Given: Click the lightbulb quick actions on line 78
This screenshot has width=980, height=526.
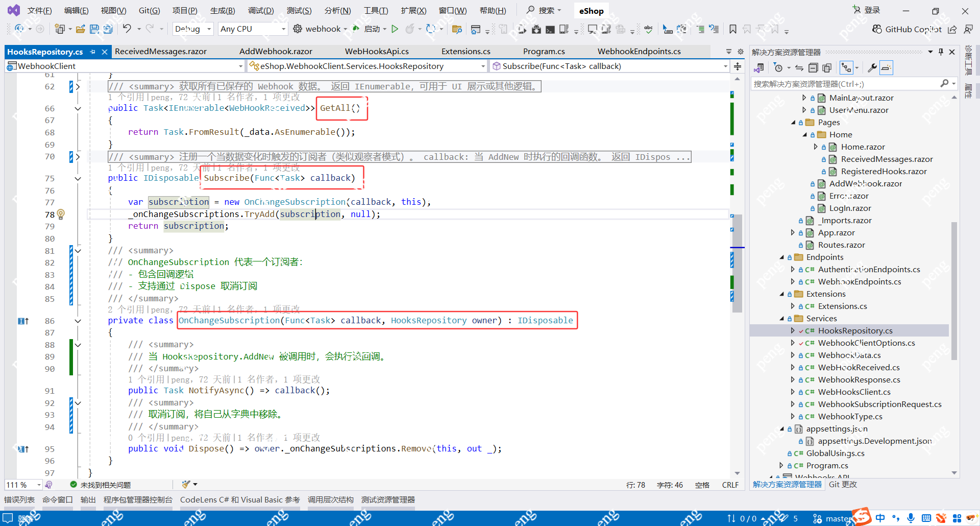Looking at the screenshot, I should 61,214.
